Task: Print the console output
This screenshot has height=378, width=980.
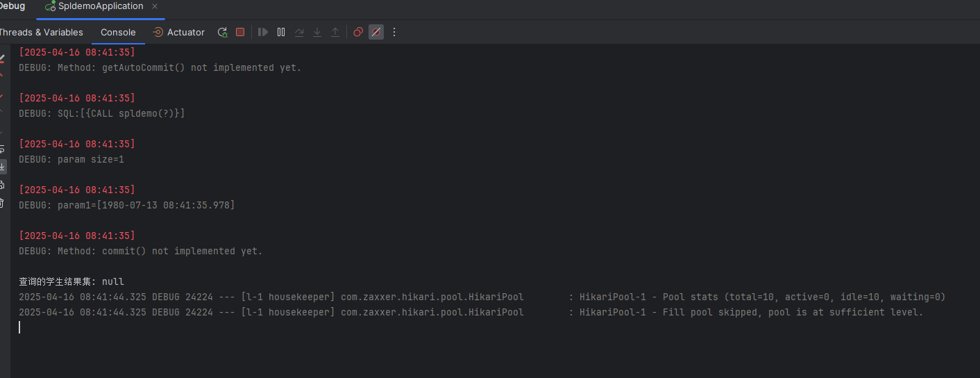Action: click(2, 185)
